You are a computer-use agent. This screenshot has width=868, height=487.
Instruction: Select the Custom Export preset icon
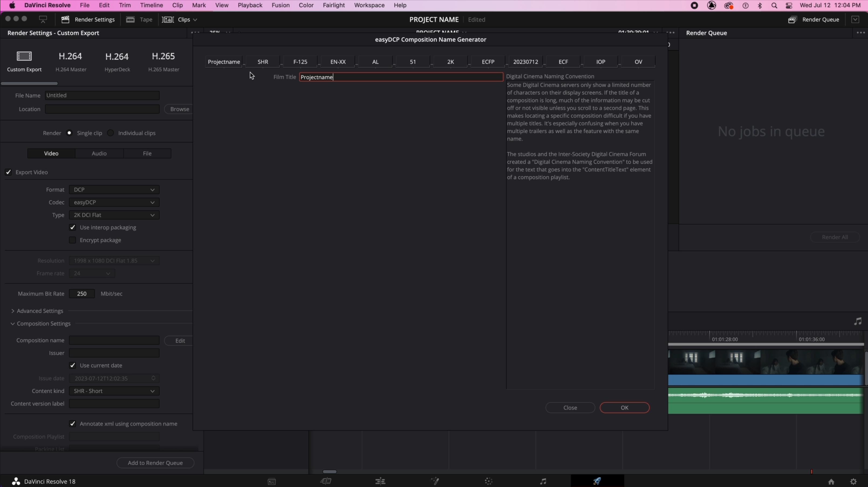click(x=24, y=56)
